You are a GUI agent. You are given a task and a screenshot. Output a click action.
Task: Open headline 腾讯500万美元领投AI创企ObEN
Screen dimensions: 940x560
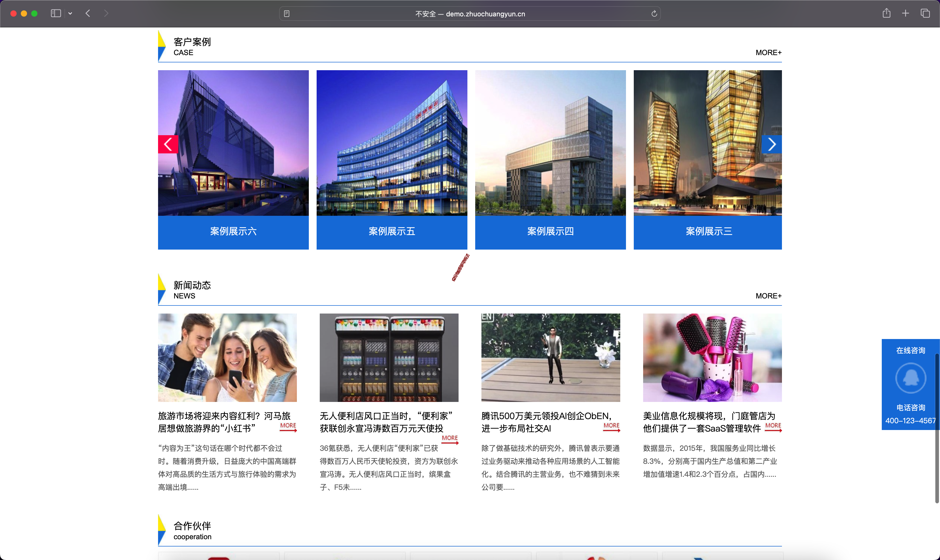coord(546,422)
